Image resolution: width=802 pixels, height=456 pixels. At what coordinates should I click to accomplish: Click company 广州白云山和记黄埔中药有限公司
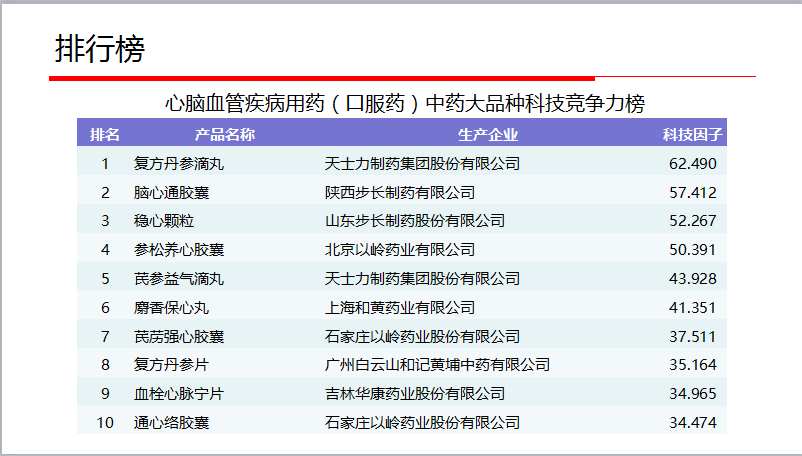tap(437, 364)
